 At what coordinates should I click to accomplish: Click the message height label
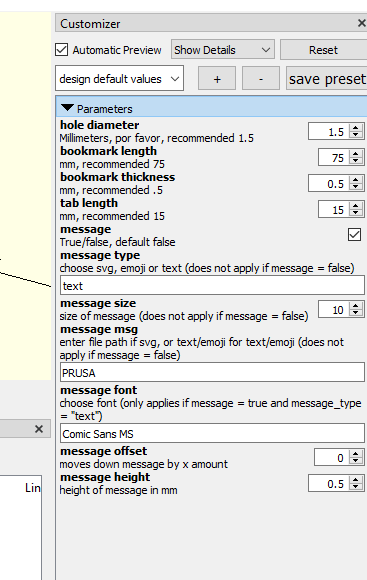point(105,477)
